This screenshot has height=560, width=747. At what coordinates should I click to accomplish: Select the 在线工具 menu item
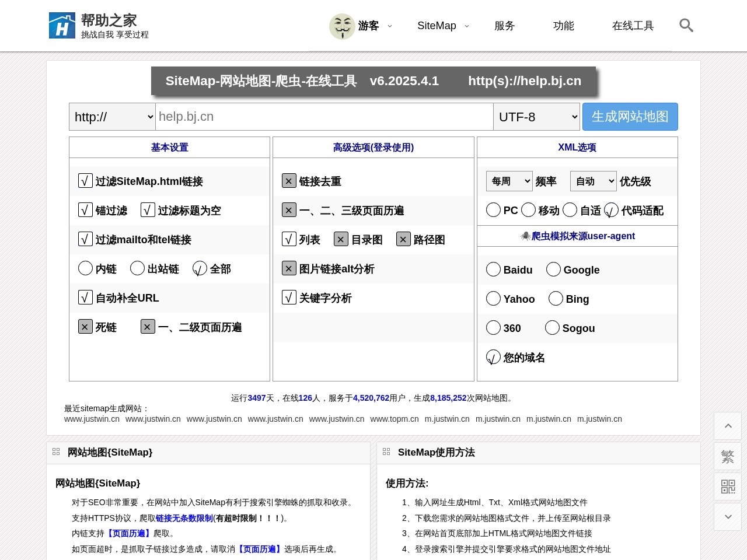[x=633, y=26]
